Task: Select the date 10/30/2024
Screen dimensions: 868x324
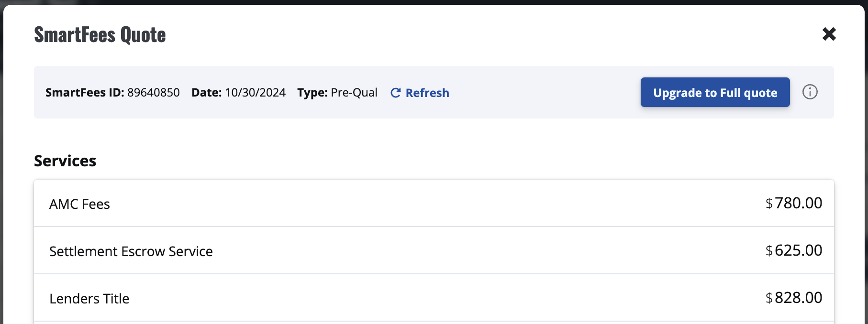Action: tap(255, 92)
